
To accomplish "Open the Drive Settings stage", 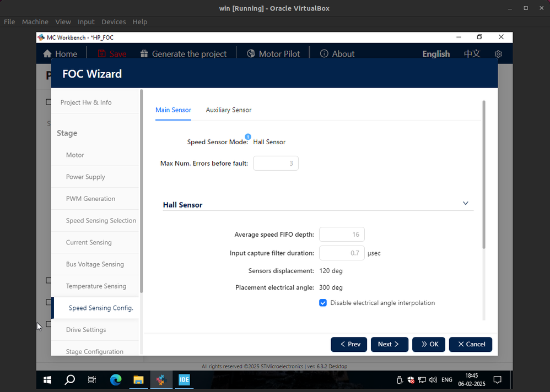I will pos(95,330).
